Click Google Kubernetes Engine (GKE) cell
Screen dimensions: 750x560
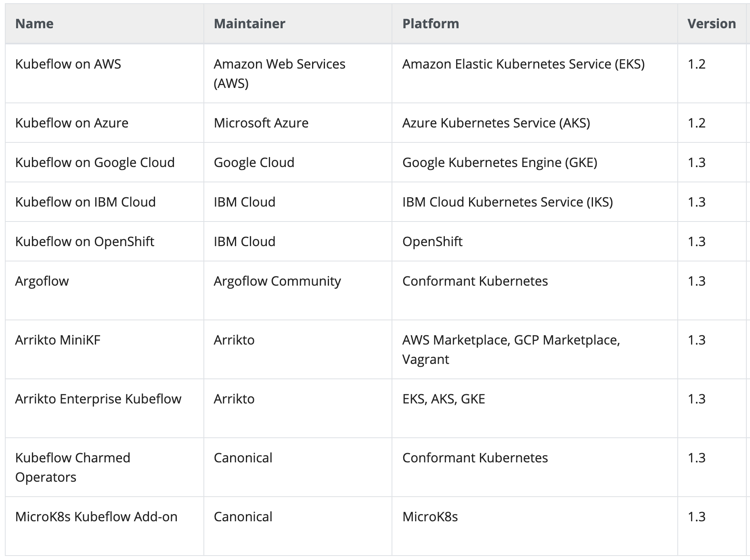point(535,162)
